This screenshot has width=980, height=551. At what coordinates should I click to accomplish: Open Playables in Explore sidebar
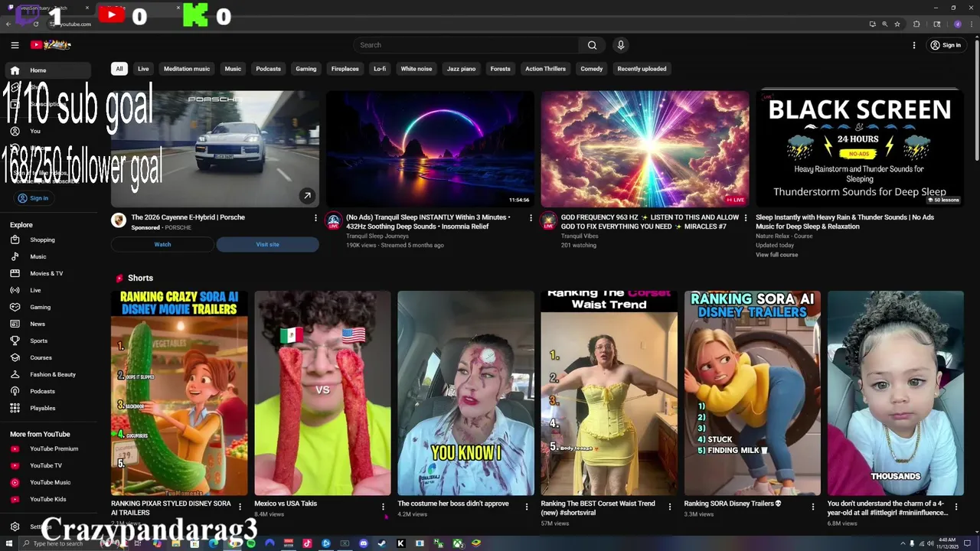[48, 408]
